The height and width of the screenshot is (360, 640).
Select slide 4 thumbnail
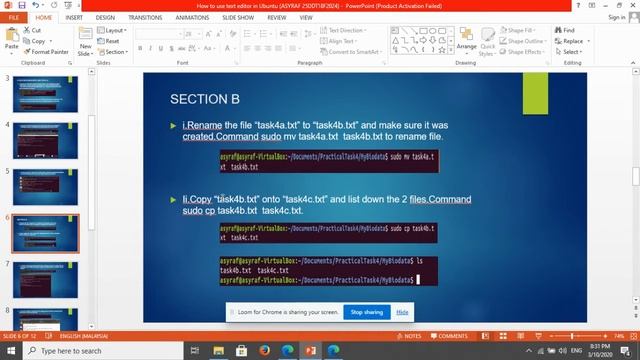click(45, 140)
